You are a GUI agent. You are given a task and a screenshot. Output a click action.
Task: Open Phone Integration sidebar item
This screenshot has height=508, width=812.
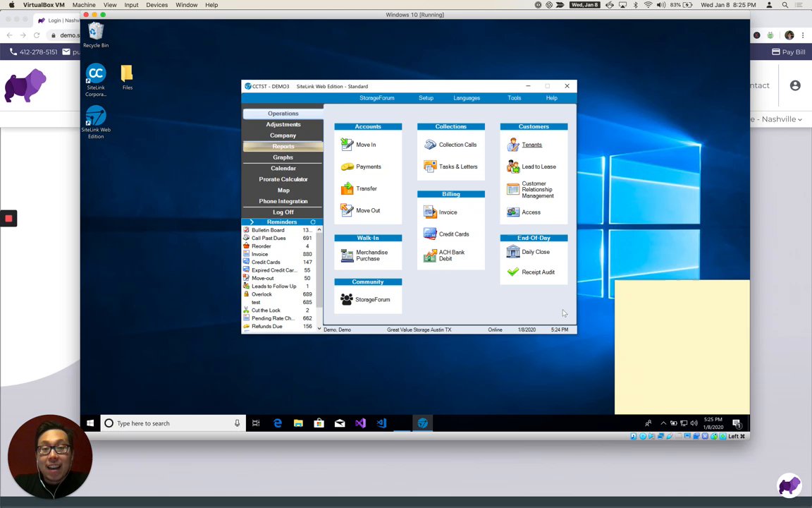tap(283, 201)
